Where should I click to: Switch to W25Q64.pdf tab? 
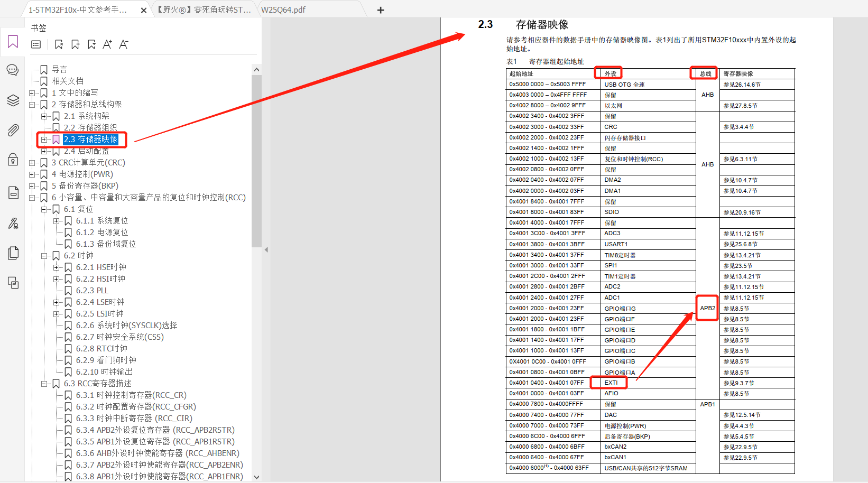click(283, 10)
